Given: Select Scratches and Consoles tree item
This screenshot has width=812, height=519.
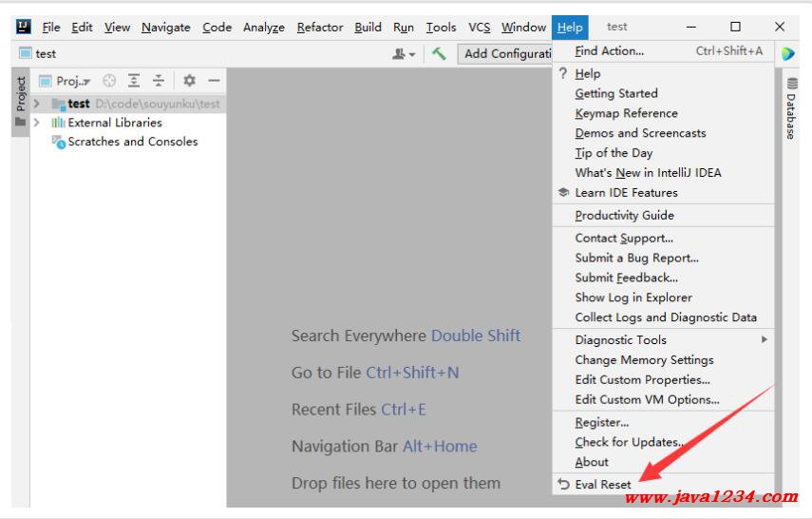Looking at the screenshot, I should (x=132, y=142).
